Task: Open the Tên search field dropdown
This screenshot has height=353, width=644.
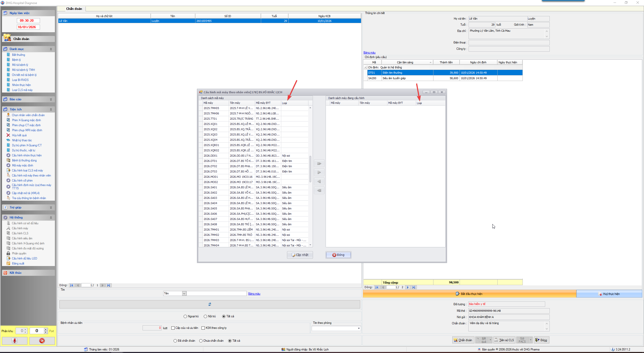Action: pyautogui.click(x=184, y=293)
